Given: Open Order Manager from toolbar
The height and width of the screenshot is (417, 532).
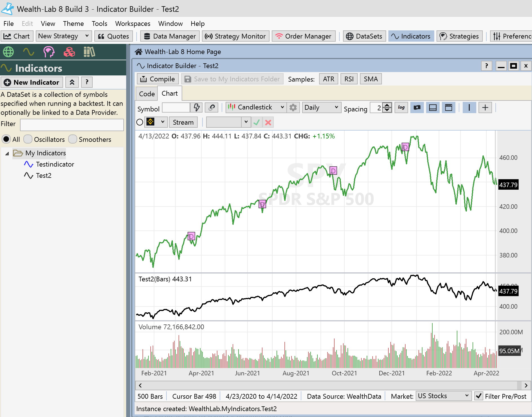Looking at the screenshot, I should point(304,36).
